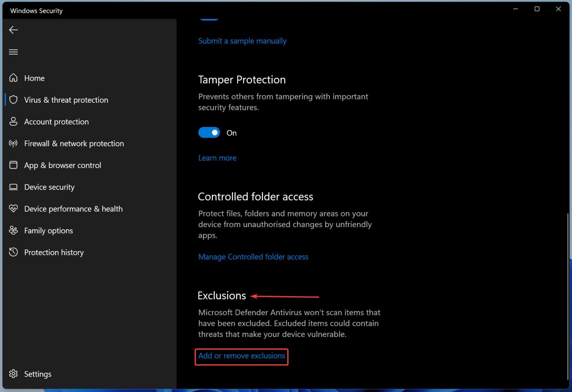Screen dimensions: 572x392
Task: Select Home in the navigation list
Action: tap(34, 78)
